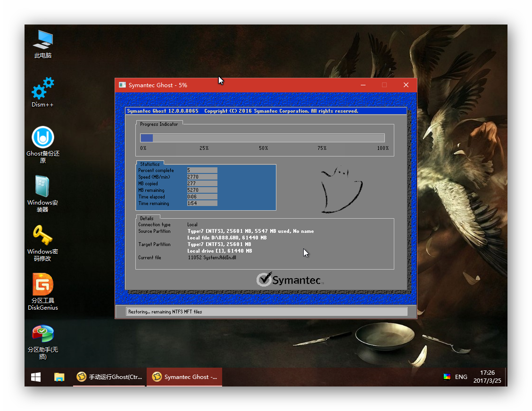The width and height of the screenshot is (532, 411).
Task: Click the Time elapsed value 0:06
Action: pos(202,197)
